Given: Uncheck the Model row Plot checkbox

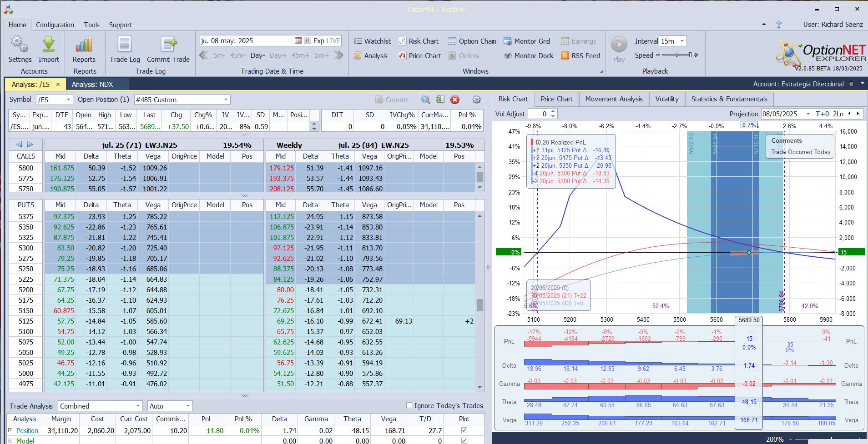Looking at the screenshot, I should (464, 440).
